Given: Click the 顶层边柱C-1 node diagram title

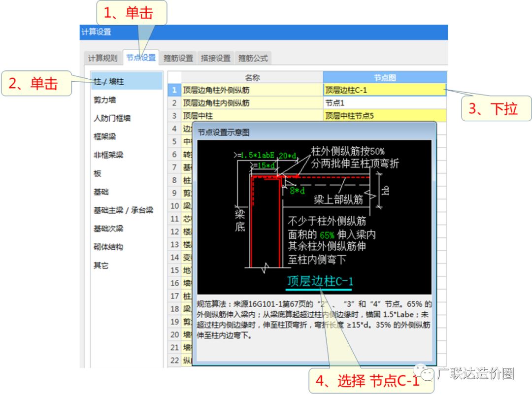Looking at the screenshot, I should 320,281.
